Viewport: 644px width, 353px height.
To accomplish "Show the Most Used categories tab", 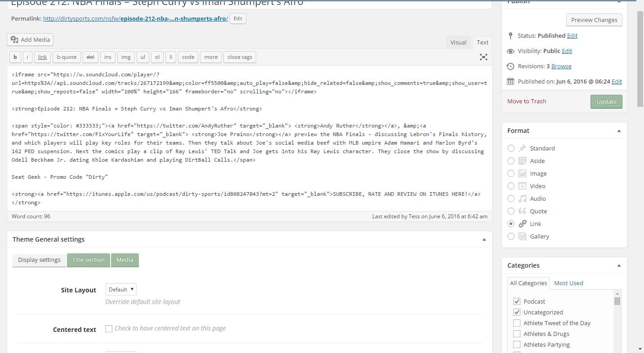I will (x=568, y=283).
